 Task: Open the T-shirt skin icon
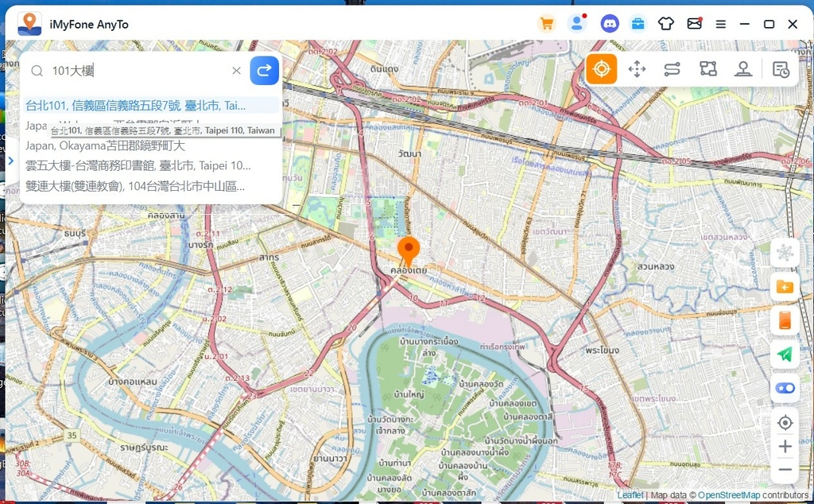click(x=666, y=24)
